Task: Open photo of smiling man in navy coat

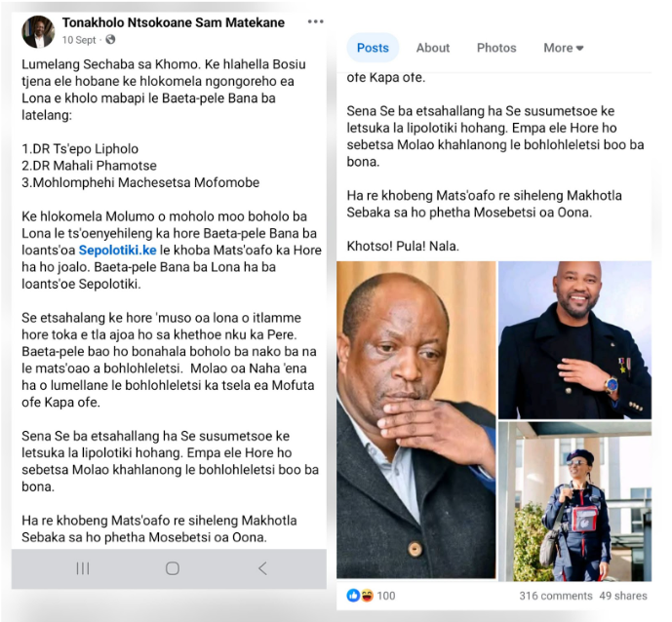Action: coord(574,340)
